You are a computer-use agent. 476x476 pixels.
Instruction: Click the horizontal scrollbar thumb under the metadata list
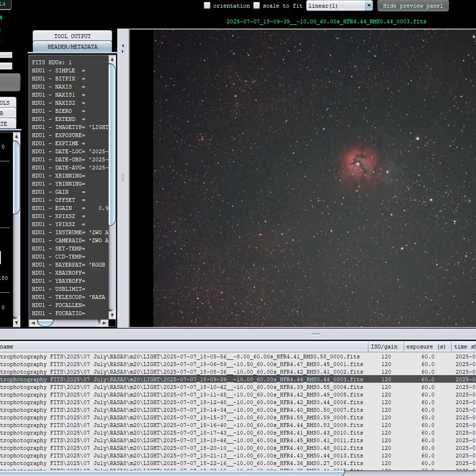pos(46,323)
